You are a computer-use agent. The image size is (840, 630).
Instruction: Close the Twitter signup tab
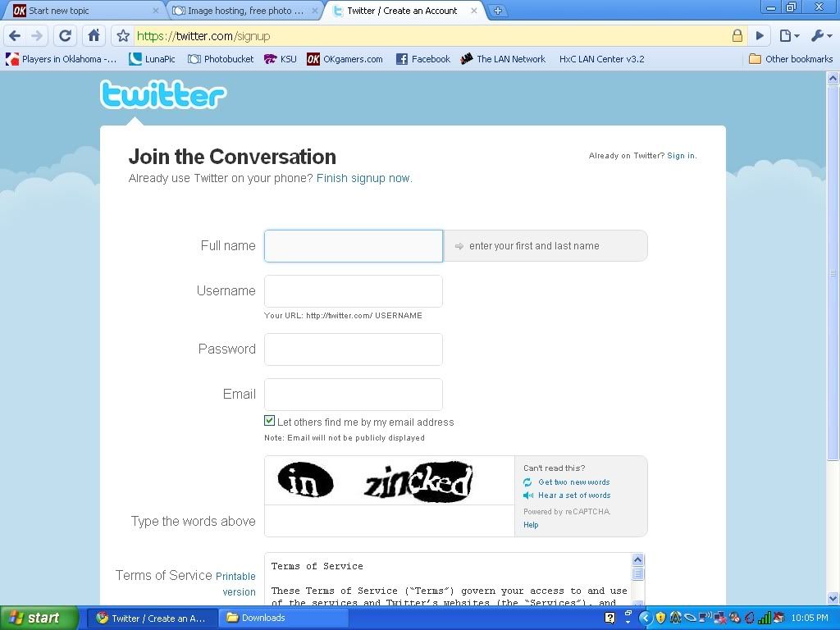(474, 10)
